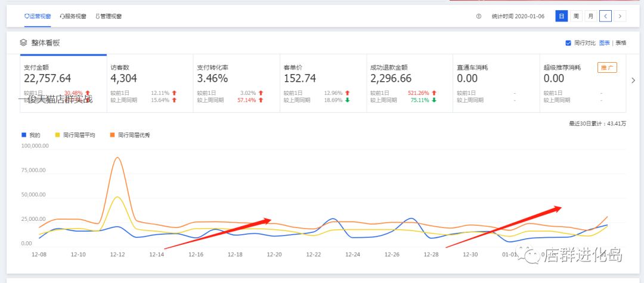Select the 支付转化率 metric card
644x283 pixels.
237,84
